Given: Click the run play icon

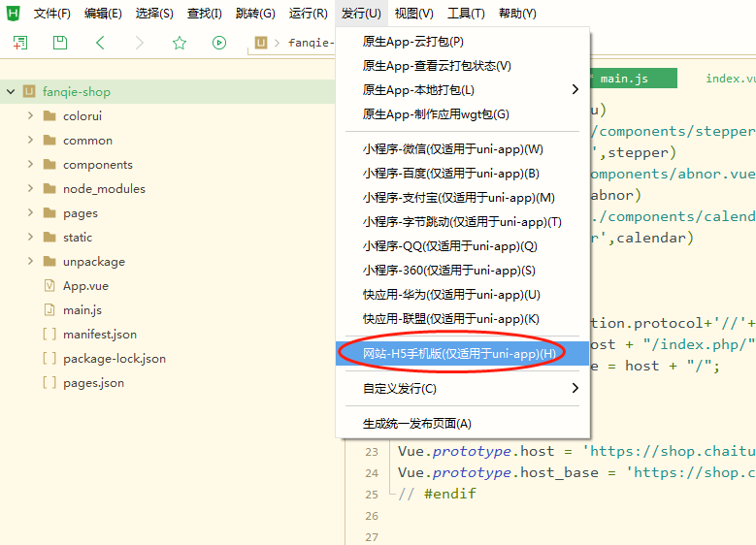Looking at the screenshot, I should point(219,43).
